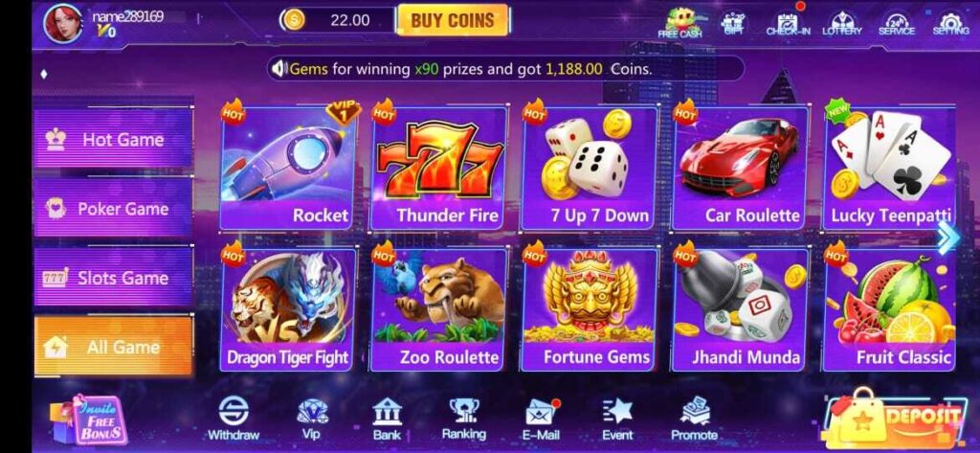Select the Poker Game category

(x=113, y=209)
